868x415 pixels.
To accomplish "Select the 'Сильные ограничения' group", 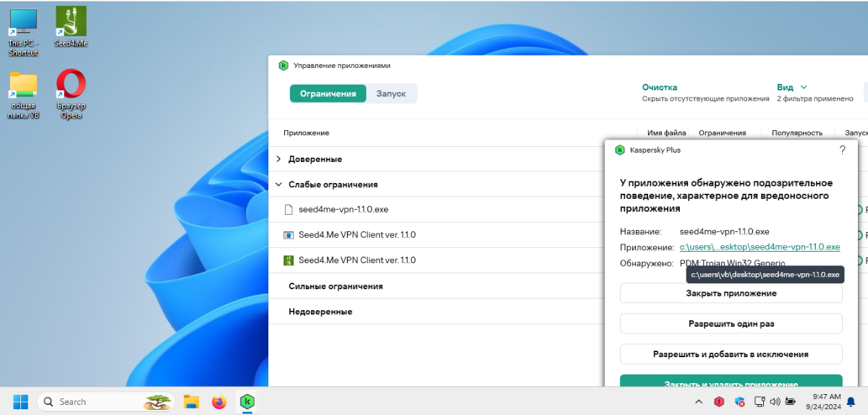I will pyautogui.click(x=336, y=286).
